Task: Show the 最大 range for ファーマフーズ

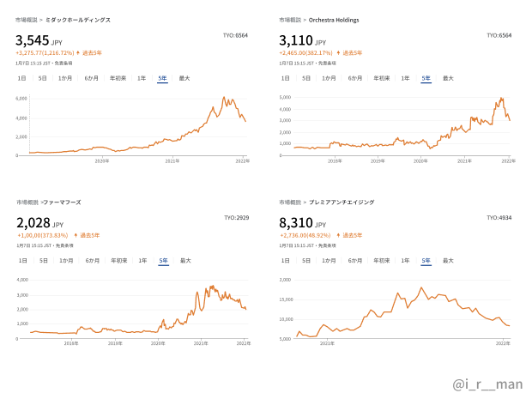Action: (x=184, y=260)
